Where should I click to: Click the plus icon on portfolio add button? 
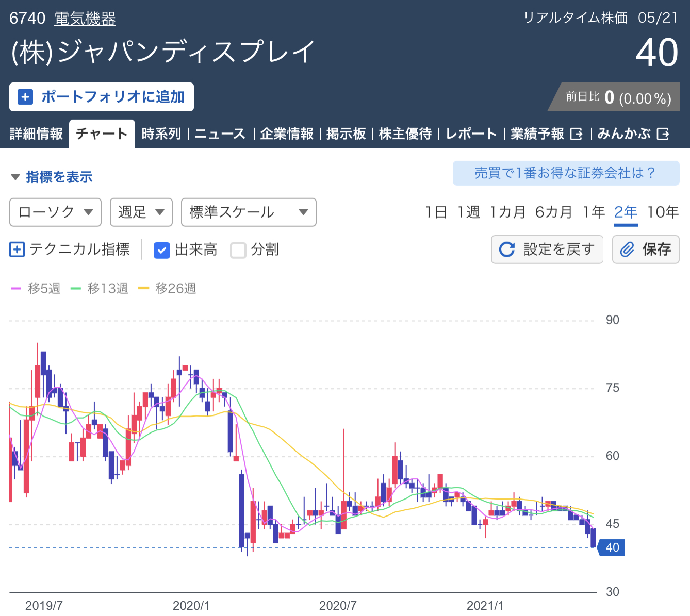[25, 97]
